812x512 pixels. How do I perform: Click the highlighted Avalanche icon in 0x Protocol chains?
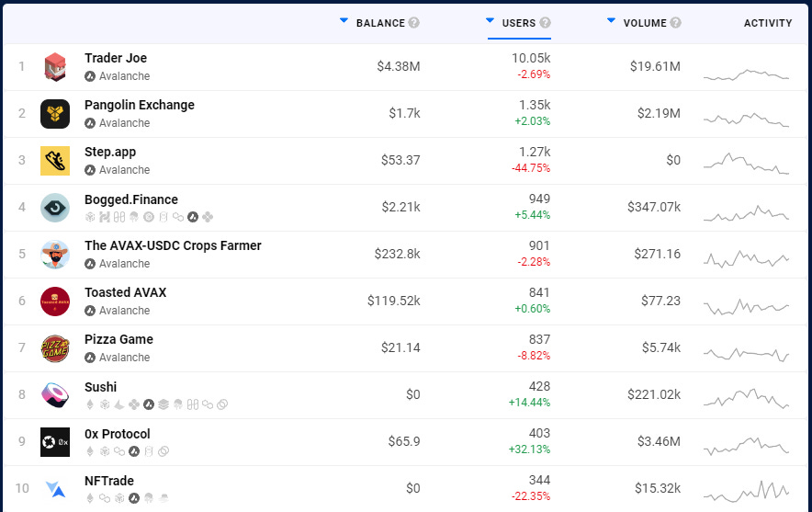[134, 451]
